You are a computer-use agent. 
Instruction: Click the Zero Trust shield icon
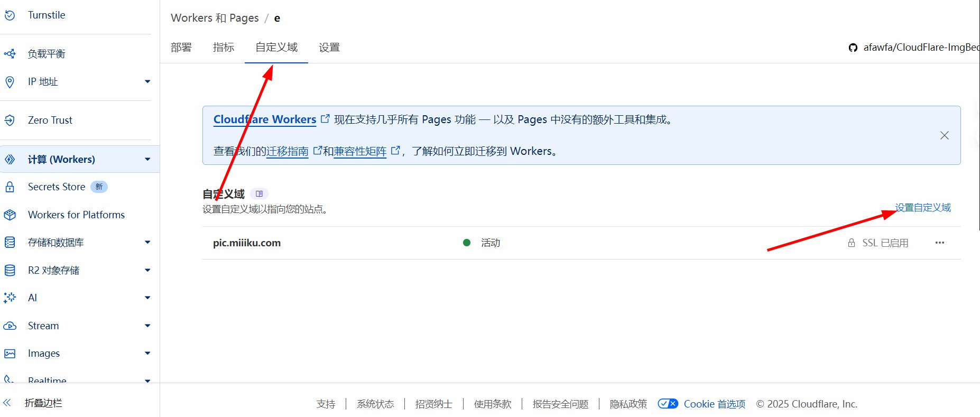pyautogui.click(x=10, y=120)
